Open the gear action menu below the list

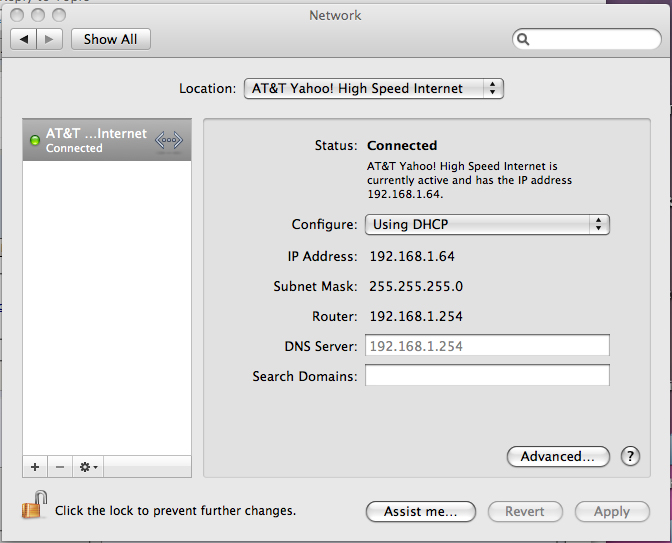click(88, 467)
